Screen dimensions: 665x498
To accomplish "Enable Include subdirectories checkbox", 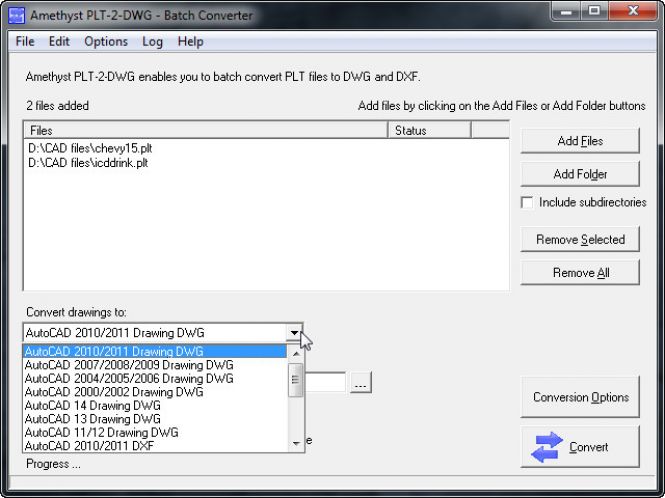I will [527, 202].
